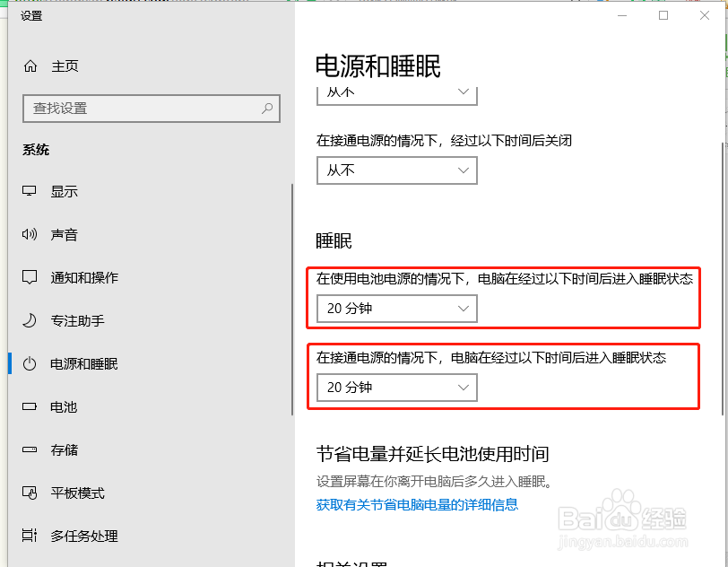Open the 电池 (Battery) page
This screenshot has width=728, height=567.
(64, 406)
